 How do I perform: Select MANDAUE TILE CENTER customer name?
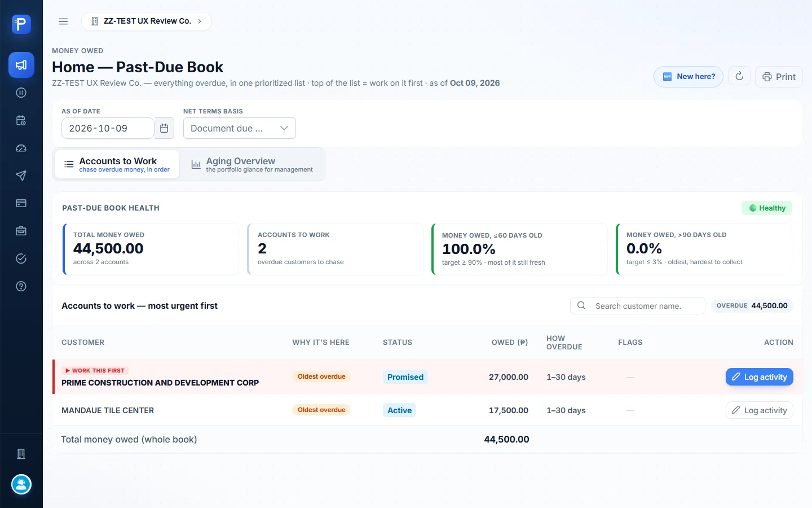(108, 410)
